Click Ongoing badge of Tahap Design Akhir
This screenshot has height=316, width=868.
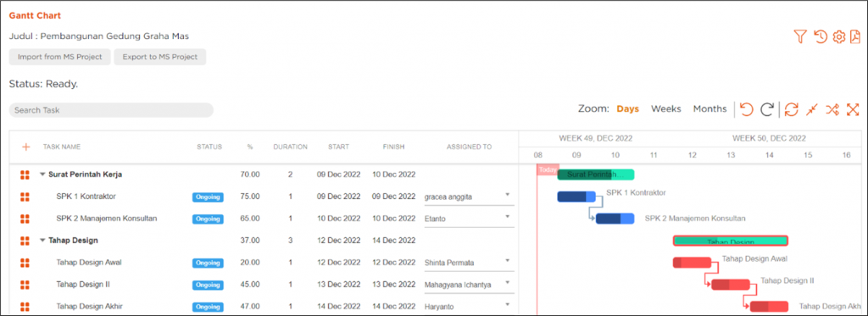click(209, 307)
